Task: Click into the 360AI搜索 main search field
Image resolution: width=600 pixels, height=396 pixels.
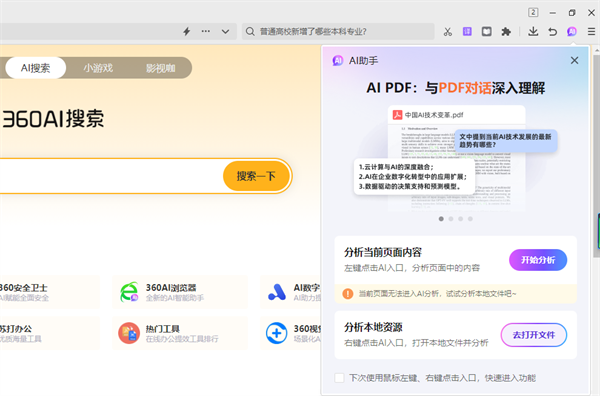Action: tap(111, 176)
